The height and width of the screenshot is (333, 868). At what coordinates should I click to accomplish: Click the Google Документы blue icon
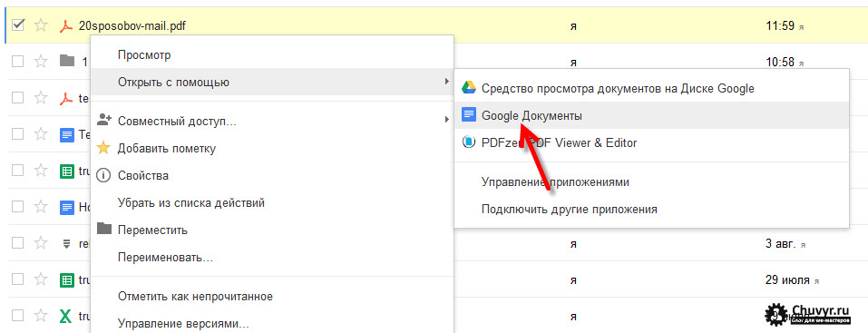[x=468, y=115]
